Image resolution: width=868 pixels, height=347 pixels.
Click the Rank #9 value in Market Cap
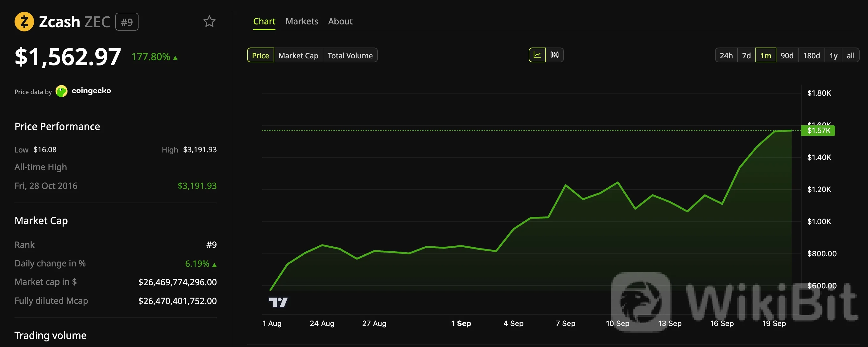(212, 245)
